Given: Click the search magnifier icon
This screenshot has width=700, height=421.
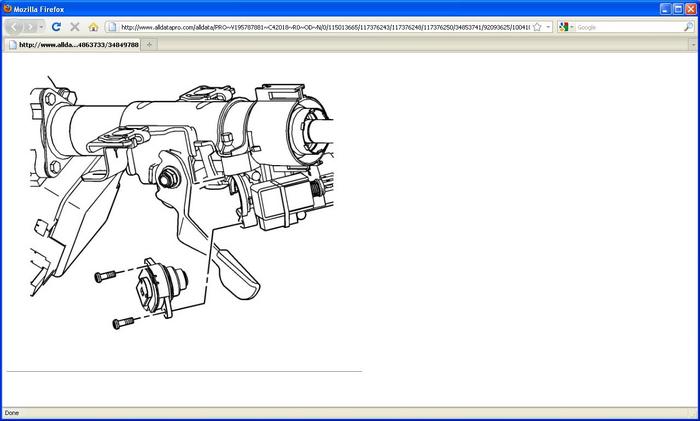Looking at the screenshot, I should [689, 27].
